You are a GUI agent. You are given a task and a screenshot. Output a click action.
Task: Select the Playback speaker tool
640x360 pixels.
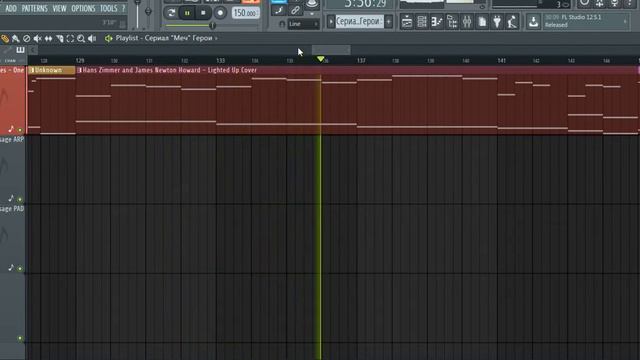click(x=92, y=39)
